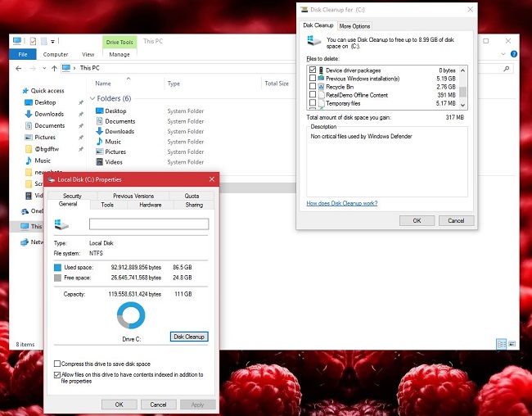This screenshot has height=416, width=532.
Task: Tick the Recycle Bin checkbox
Action: pos(313,86)
